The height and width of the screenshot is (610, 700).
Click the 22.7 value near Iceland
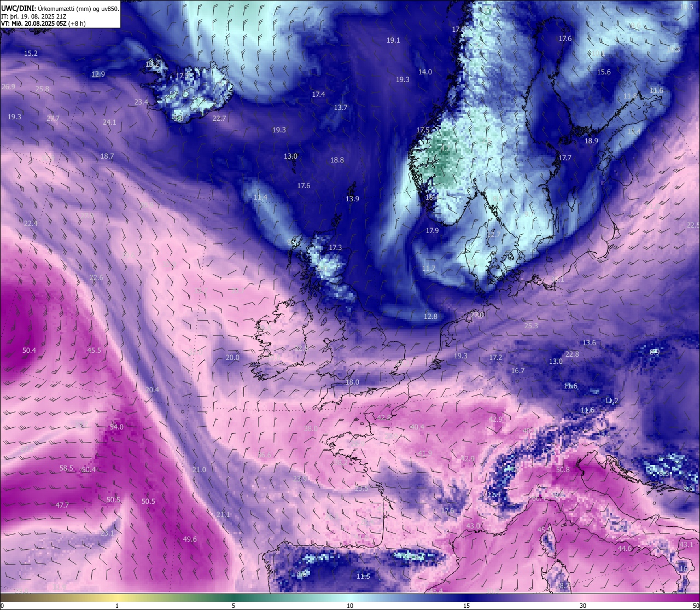219,118
